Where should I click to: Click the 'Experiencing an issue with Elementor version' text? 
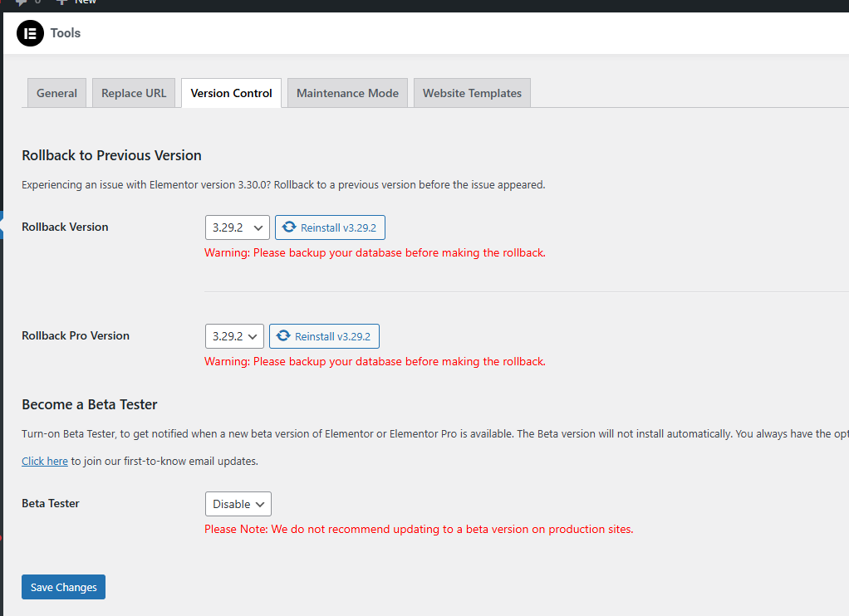click(x=284, y=184)
